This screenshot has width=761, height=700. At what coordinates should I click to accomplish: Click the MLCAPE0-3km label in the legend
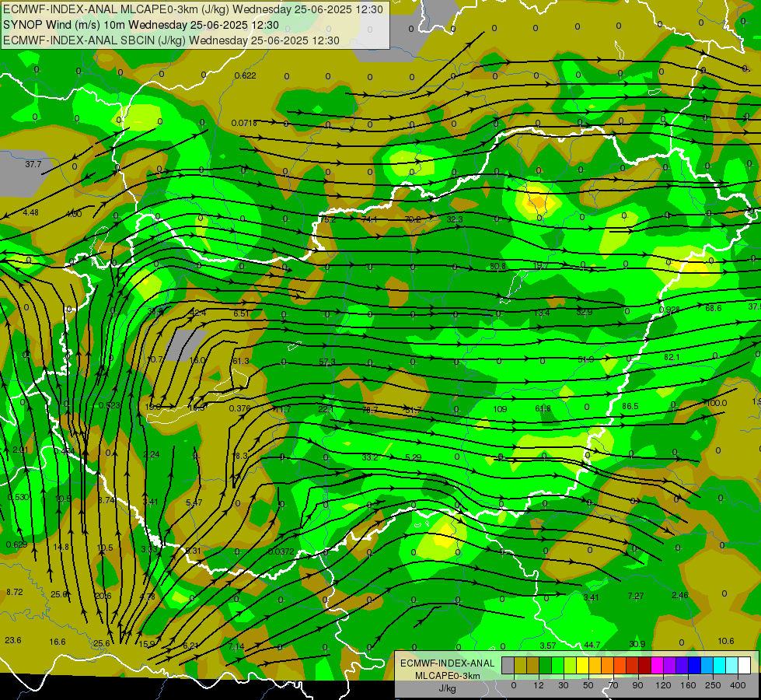coord(448,675)
